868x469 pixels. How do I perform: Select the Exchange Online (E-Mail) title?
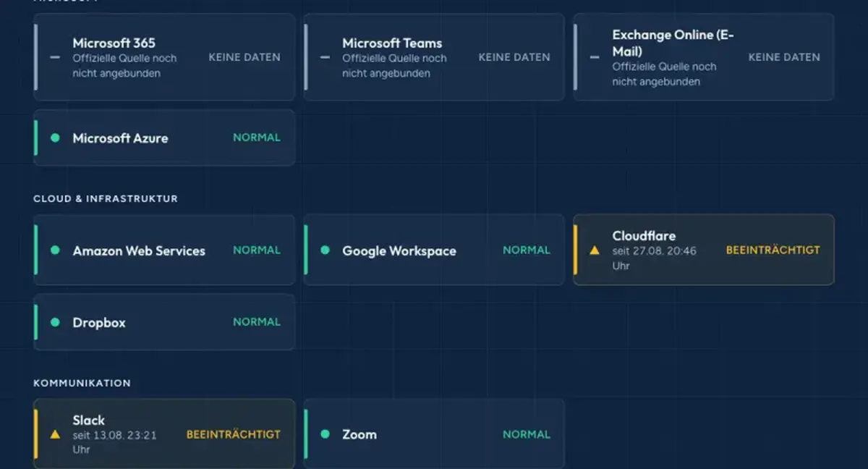(673, 43)
